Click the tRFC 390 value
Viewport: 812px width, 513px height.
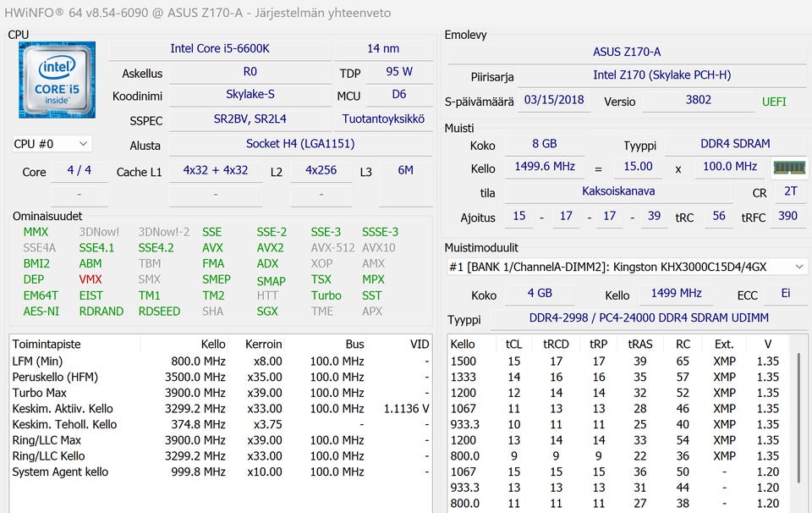(787, 216)
